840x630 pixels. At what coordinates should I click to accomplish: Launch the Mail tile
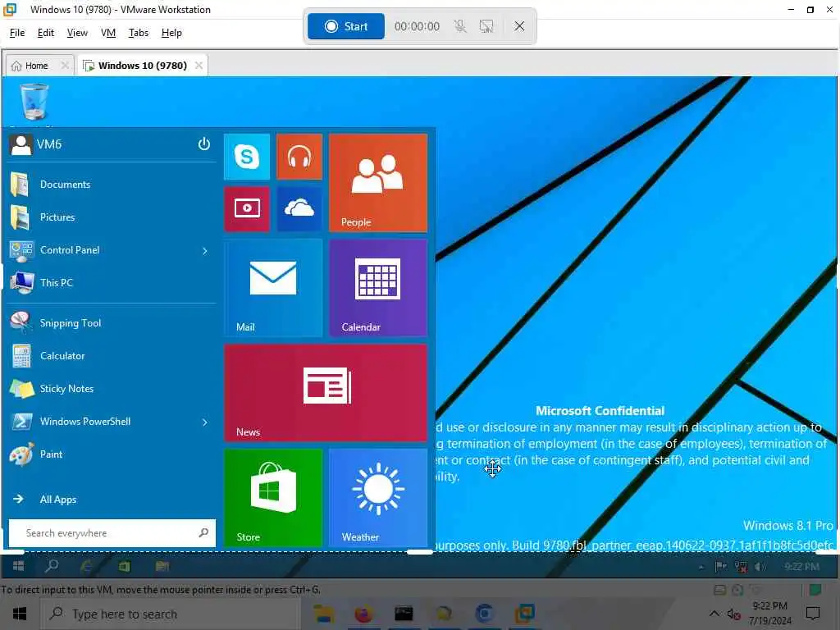[x=273, y=288]
